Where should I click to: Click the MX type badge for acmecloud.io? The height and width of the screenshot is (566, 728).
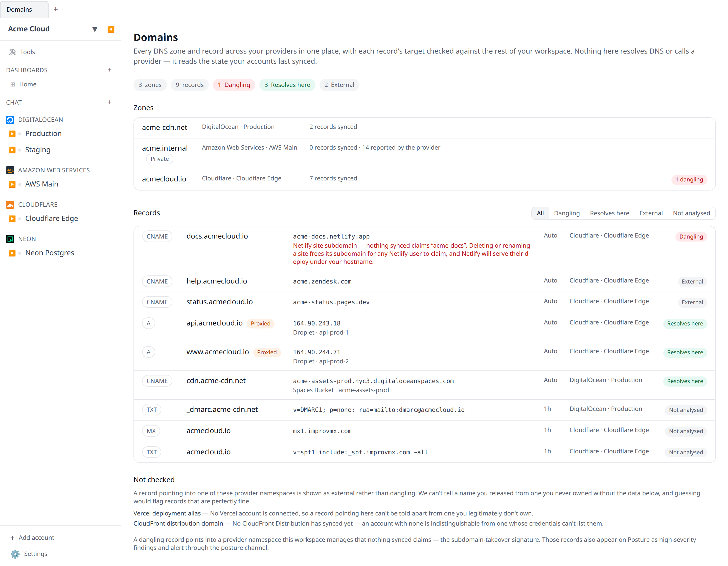(x=151, y=431)
